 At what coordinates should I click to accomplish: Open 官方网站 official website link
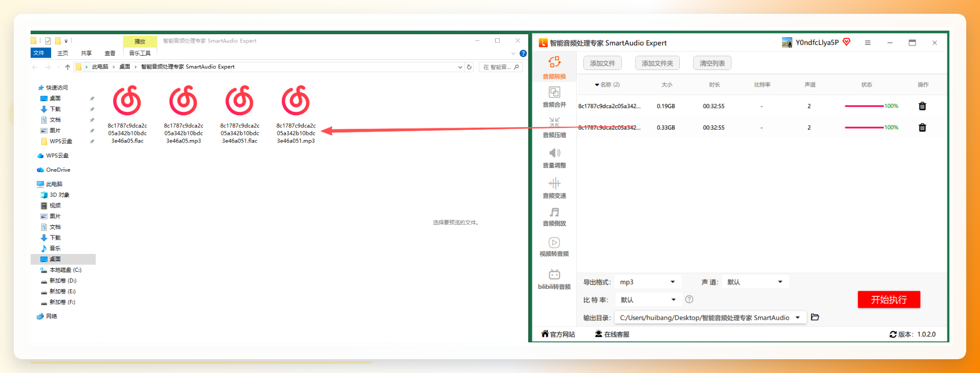pos(558,334)
